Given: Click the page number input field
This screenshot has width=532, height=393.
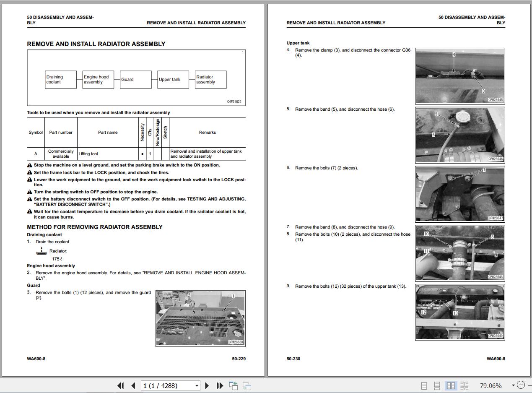Looking at the screenshot, I should point(167,385).
